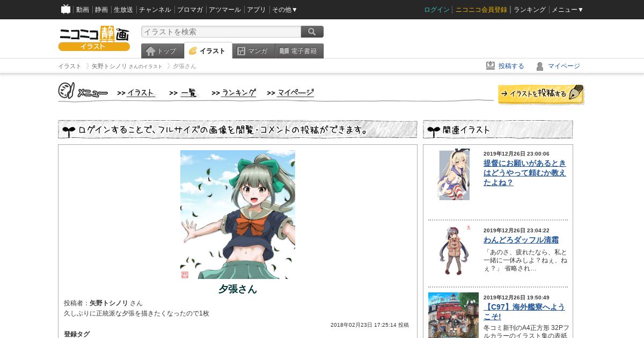This screenshot has height=338, width=644.
Task: Click thumbnail of 提督にお願い illustration
Action: coord(454,175)
